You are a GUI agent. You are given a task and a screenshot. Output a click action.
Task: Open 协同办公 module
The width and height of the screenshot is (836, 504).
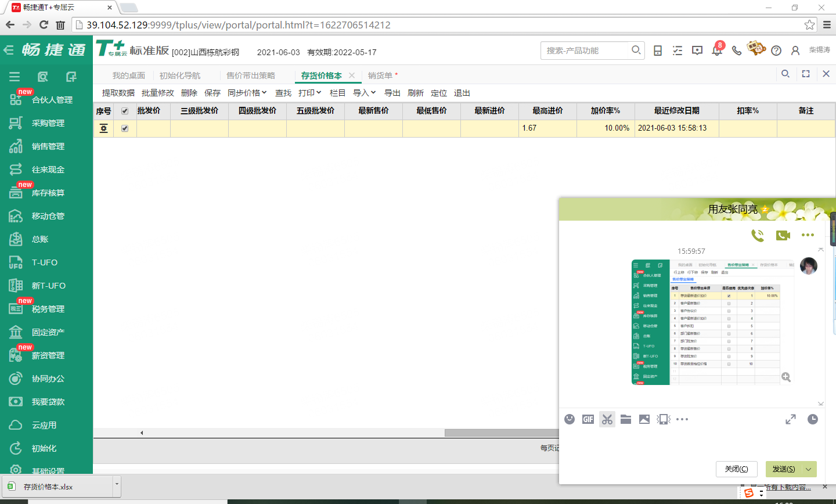pyautogui.click(x=48, y=379)
